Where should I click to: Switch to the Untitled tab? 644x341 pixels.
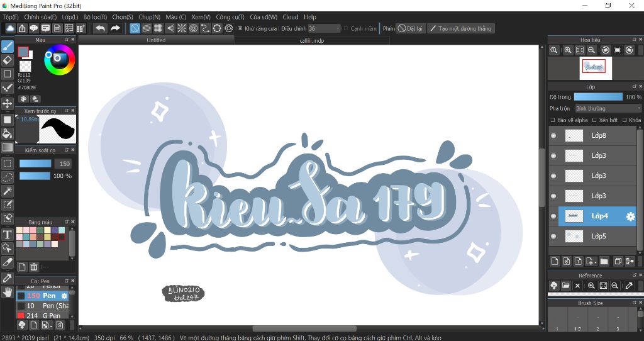(x=156, y=40)
